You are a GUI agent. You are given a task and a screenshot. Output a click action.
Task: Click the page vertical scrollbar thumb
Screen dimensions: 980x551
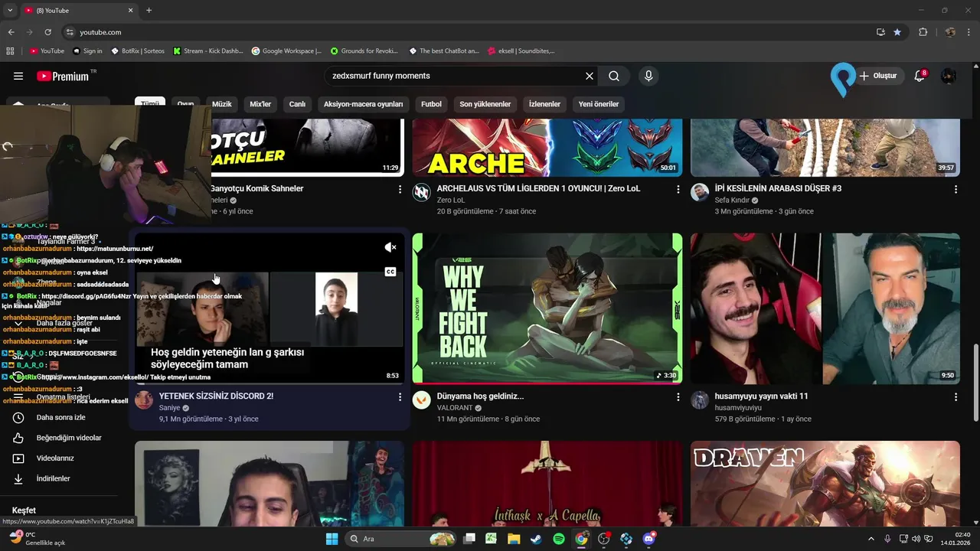(x=975, y=383)
